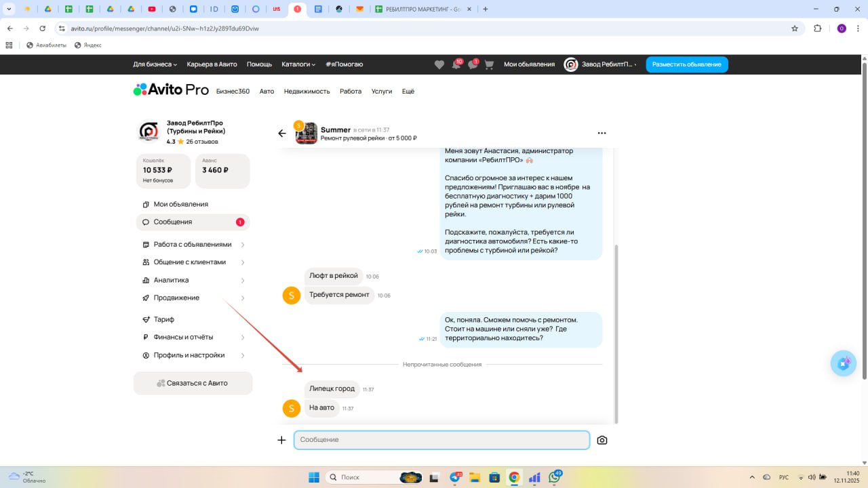The image size is (868, 488).
Task: Open Chrome tab search dropdown
Action: click(x=9, y=9)
